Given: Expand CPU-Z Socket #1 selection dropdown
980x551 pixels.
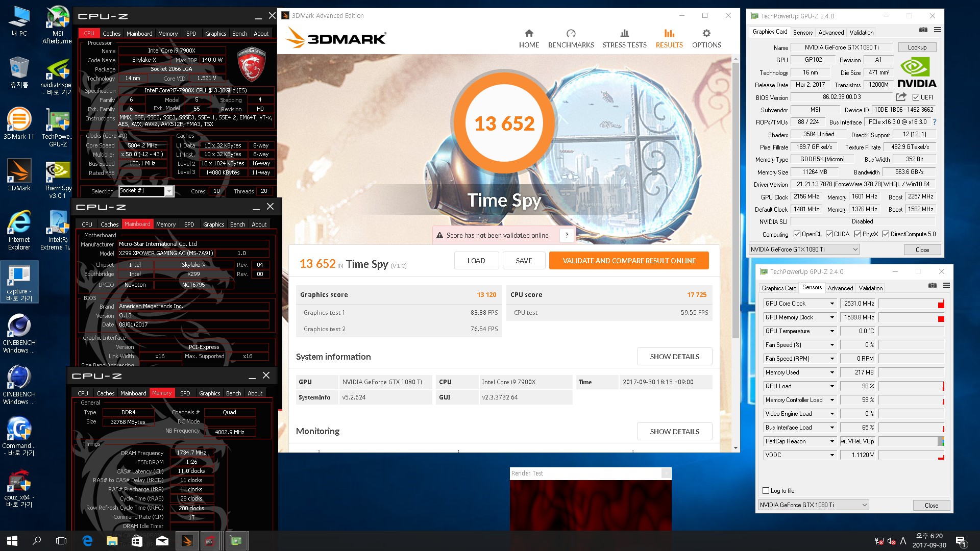Looking at the screenshot, I should tap(168, 191).
